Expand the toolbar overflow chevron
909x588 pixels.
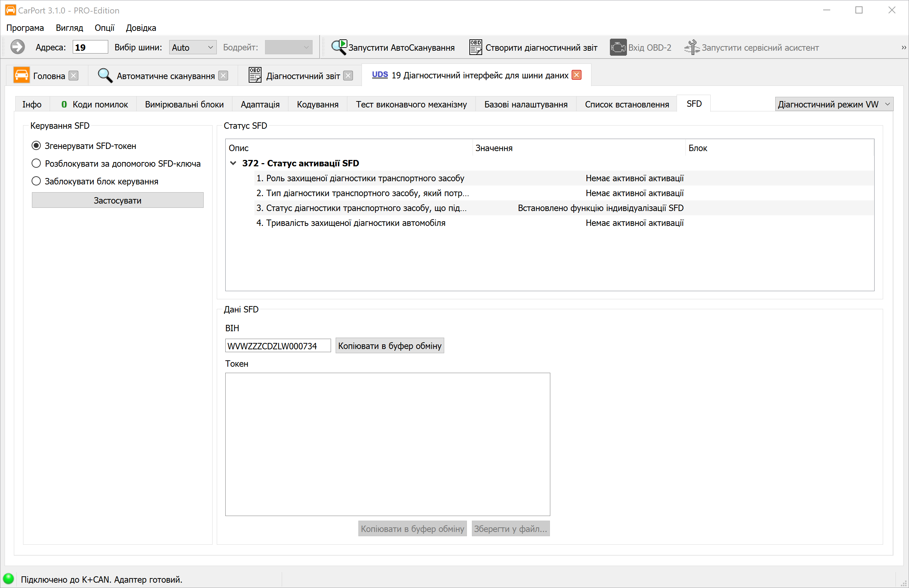pos(903,48)
